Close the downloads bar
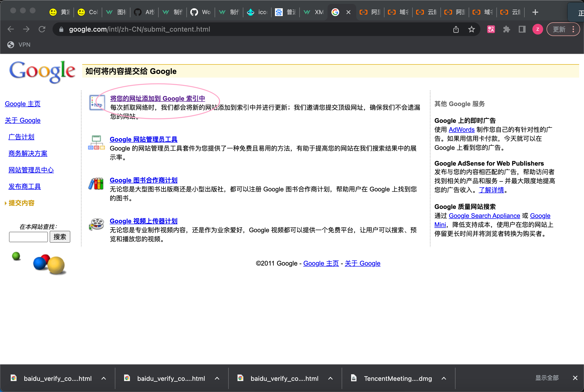Image resolution: width=584 pixels, height=392 pixels. 575,378
